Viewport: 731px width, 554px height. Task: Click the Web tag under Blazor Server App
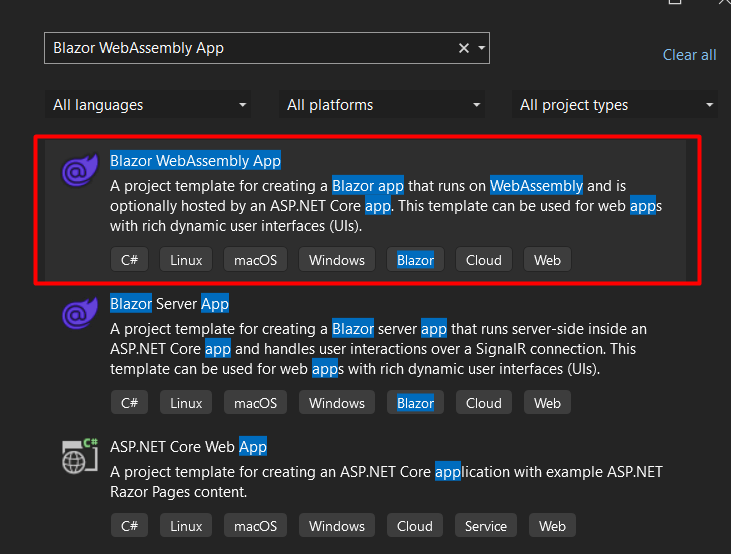pyautogui.click(x=547, y=402)
